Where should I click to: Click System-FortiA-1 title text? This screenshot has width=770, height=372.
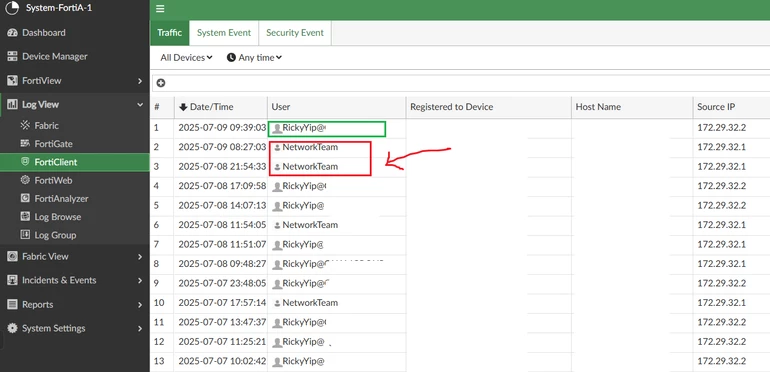pyautogui.click(x=59, y=8)
